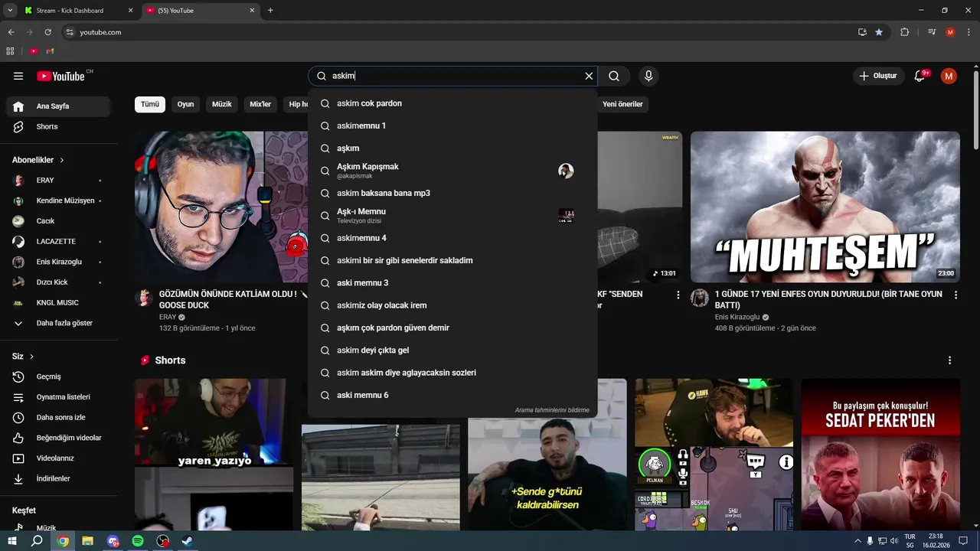Choose suggestion 'askimiz olay olacak irem'
This screenshot has height=551, width=980.
(452, 305)
